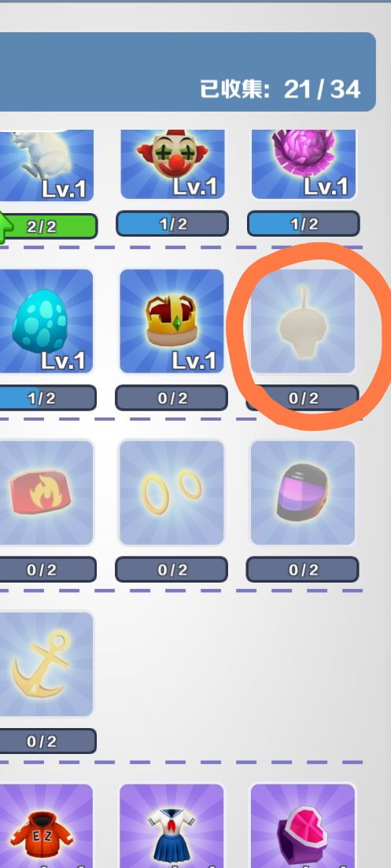Tap the green 2/2 upgrade bar
This screenshot has width=391, height=868.
click(49, 226)
